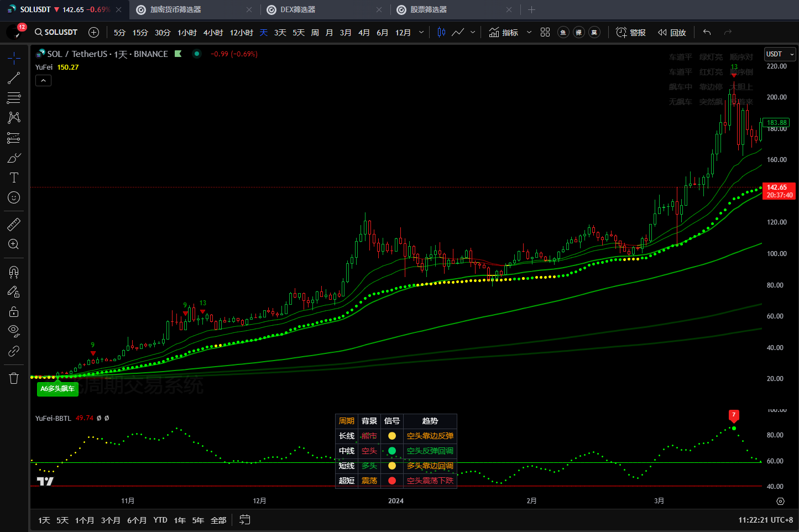This screenshot has width=799, height=532.
Task: Select line chart type icon
Action: point(458,32)
